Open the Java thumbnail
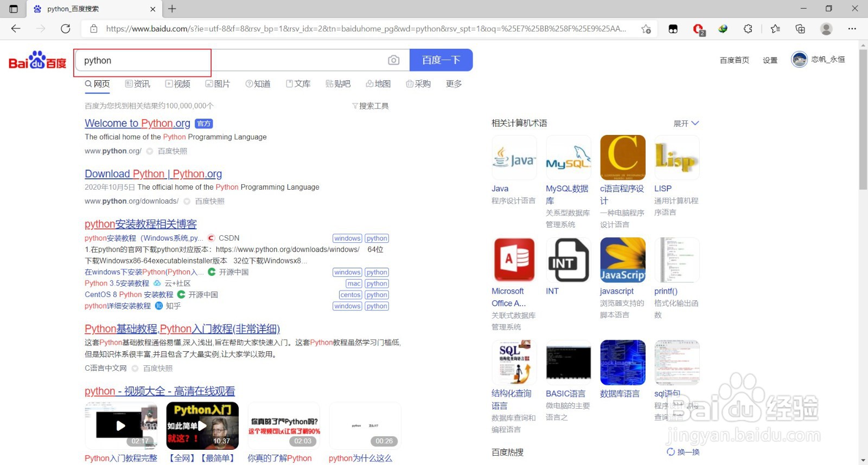868x465 pixels. coord(514,157)
